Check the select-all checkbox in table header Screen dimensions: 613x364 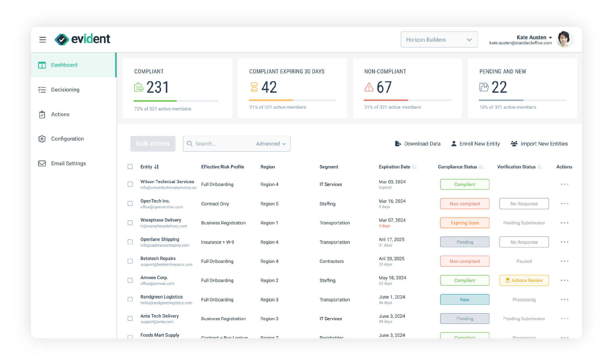(130, 167)
